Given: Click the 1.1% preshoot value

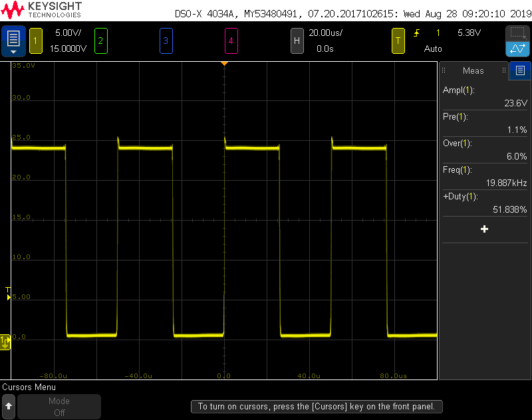Looking at the screenshot, I should [517, 130].
